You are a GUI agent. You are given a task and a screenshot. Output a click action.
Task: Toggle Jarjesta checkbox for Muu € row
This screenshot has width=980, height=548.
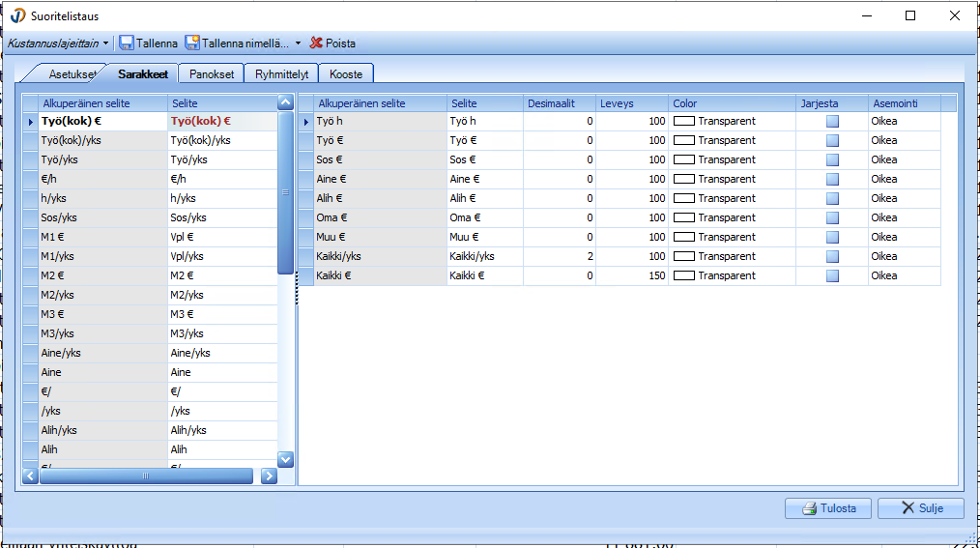coord(832,238)
